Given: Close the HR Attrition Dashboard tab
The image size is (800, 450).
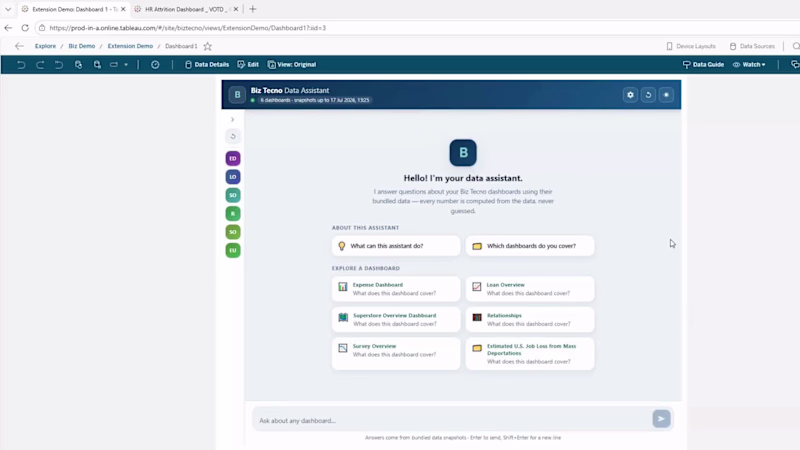Looking at the screenshot, I should click(x=236, y=9).
